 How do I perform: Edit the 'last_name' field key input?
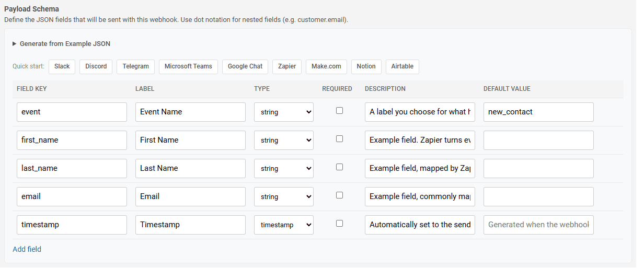point(72,168)
